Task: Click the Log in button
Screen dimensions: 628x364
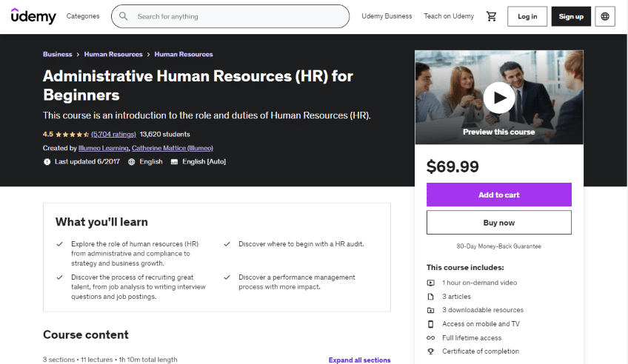Action: coord(527,16)
